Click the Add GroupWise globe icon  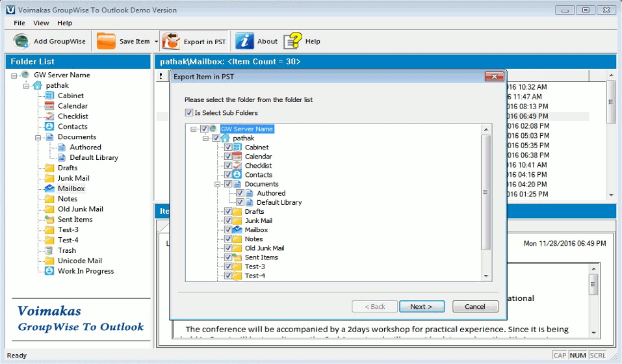(21, 41)
